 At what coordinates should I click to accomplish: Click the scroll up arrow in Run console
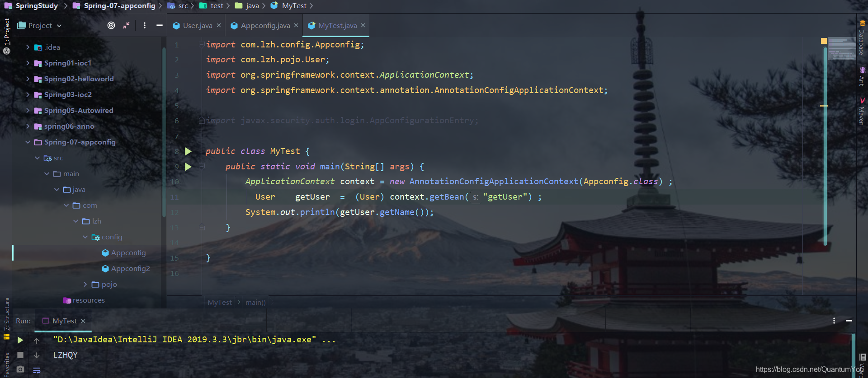click(x=37, y=341)
